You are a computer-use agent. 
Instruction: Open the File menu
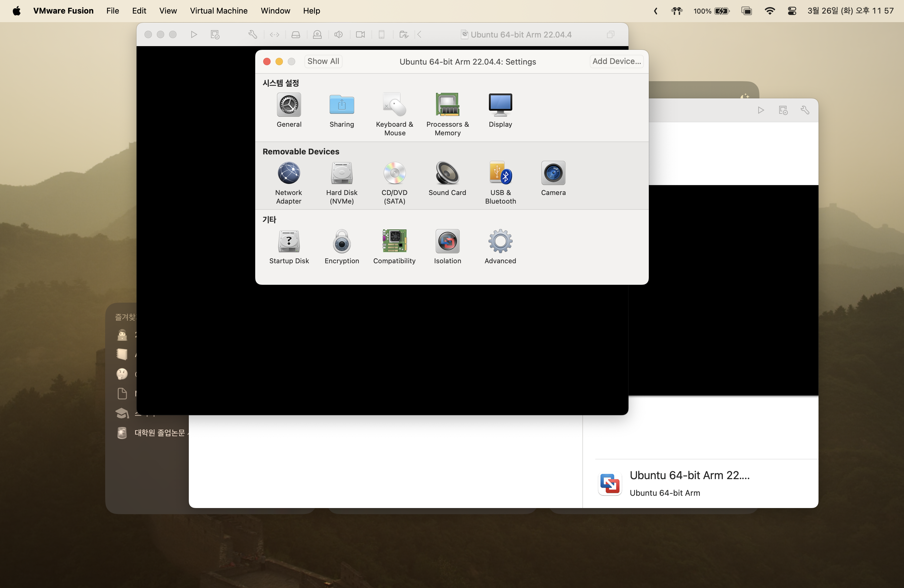click(x=113, y=11)
